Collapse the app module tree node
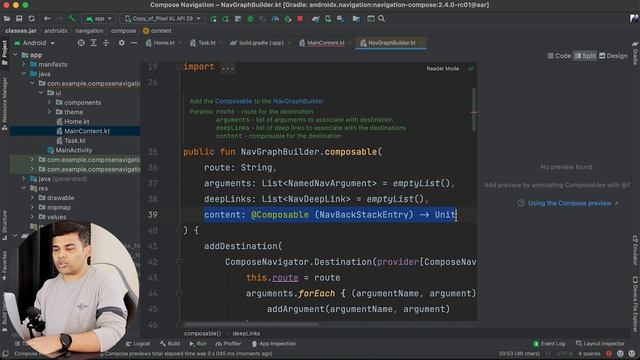This screenshot has height=360, width=640. pyautogui.click(x=16, y=55)
